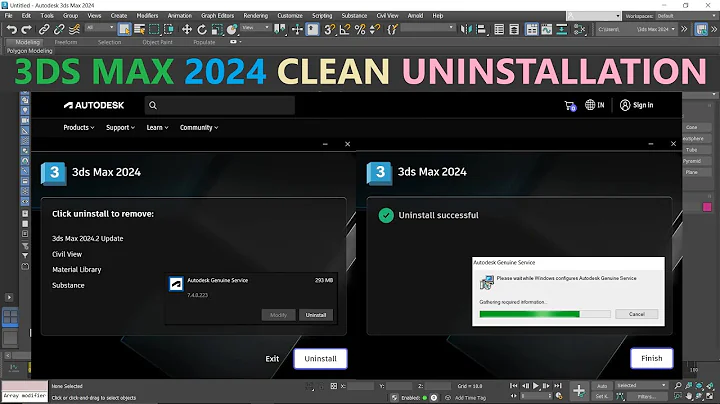
Task: Switch to Freeform ribbon tab
Action: pos(66,42)
